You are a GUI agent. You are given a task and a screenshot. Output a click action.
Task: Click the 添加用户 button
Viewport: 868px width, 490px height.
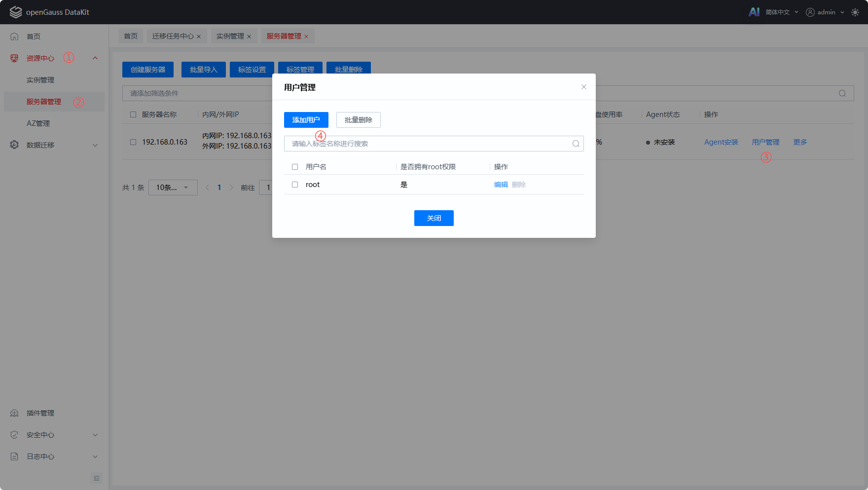(306, 120)
